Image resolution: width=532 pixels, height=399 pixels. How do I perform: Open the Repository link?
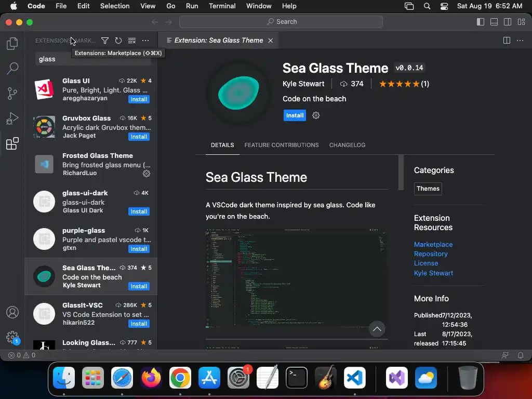point(431,254)
